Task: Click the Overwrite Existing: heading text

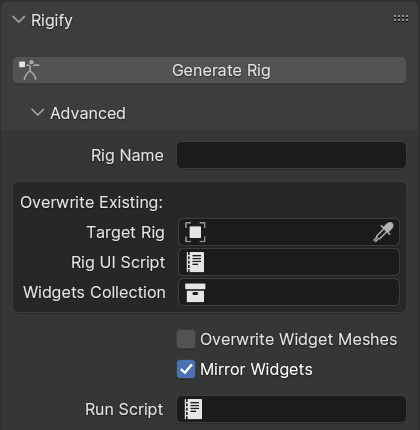Action: [x=92, y=202]
